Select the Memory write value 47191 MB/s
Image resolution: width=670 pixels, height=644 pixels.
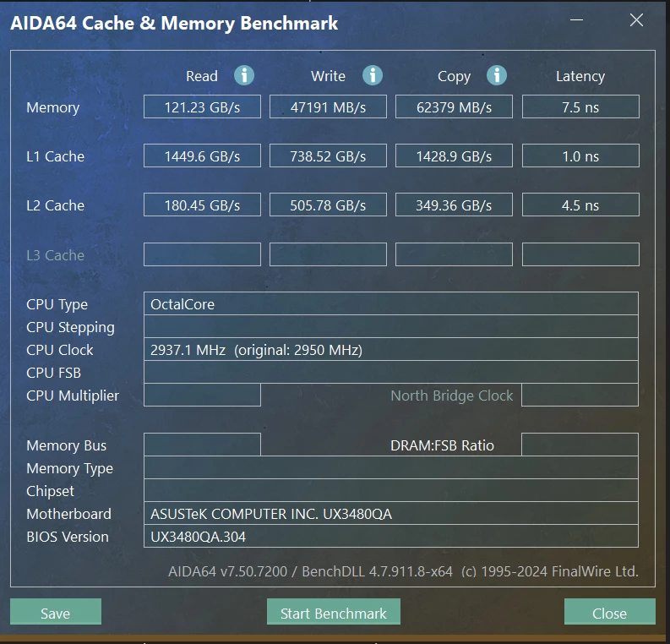point(328,106)
